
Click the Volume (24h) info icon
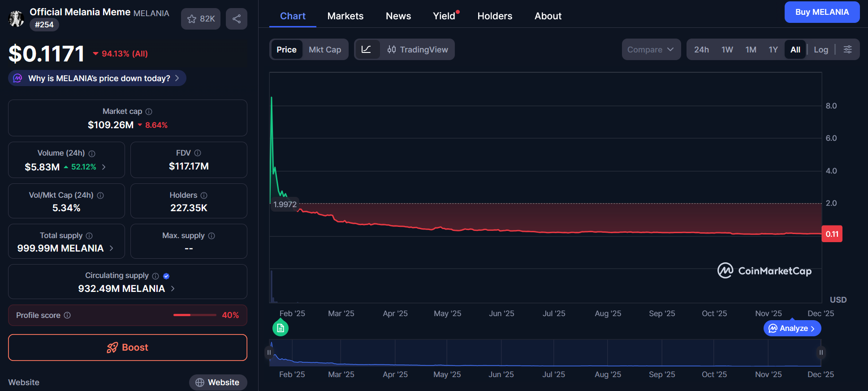pos(92,153)
